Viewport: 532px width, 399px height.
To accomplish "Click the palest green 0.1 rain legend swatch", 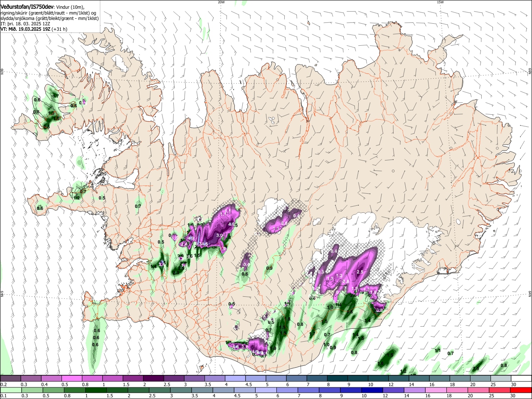I will 10,390.
